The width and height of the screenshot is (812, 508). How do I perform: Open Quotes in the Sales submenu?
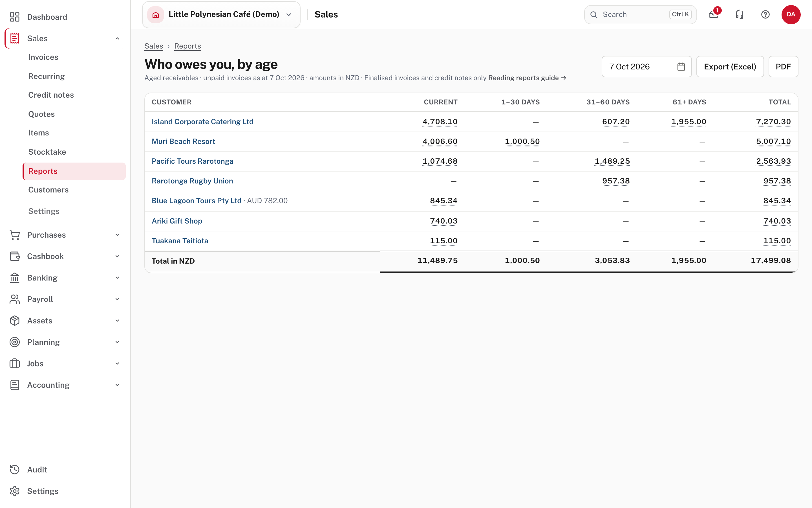[41, 114]
